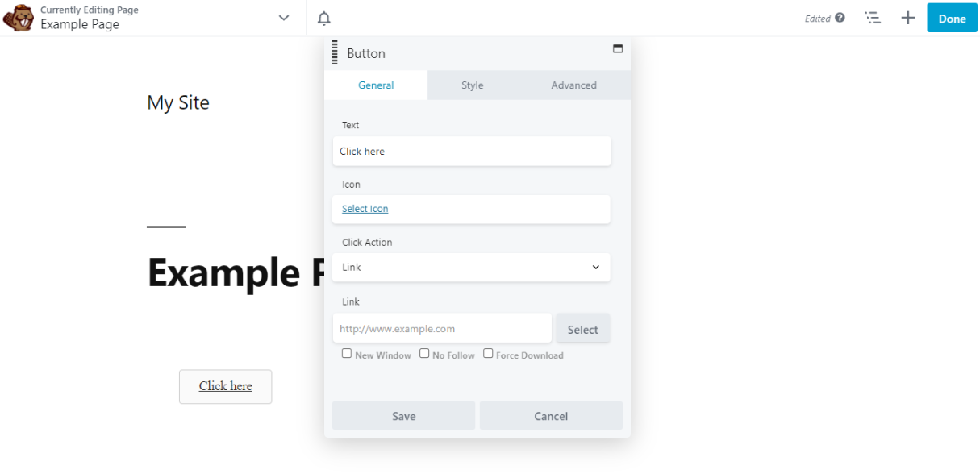Save the Button settings
This screenshot has width=980, height=474.
pyautogui.click(x=403, y=415)
